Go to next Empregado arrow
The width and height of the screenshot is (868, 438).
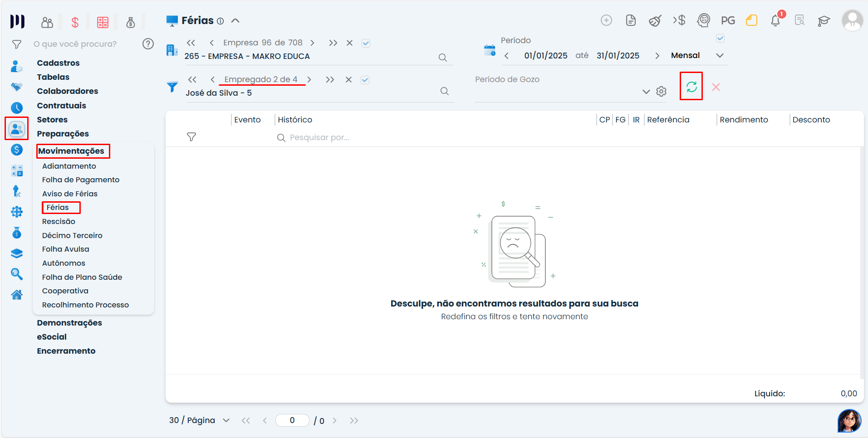point(309,80)
